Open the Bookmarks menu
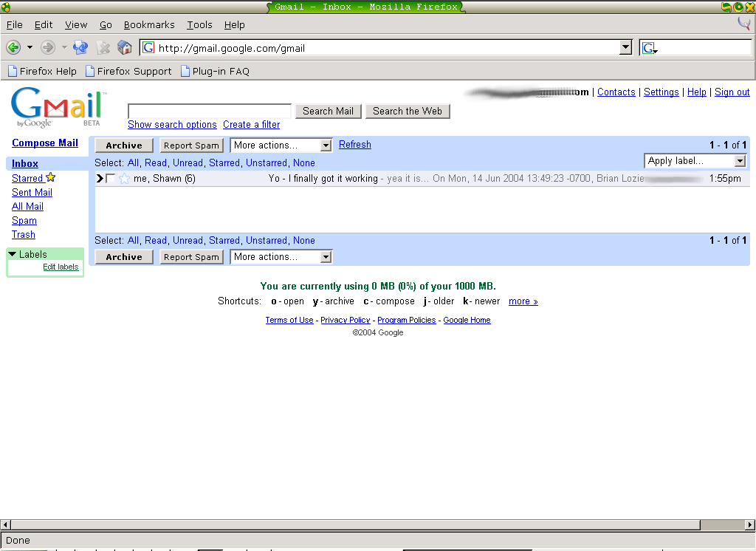Screen dimensions: 756x551 coord(149,24)
